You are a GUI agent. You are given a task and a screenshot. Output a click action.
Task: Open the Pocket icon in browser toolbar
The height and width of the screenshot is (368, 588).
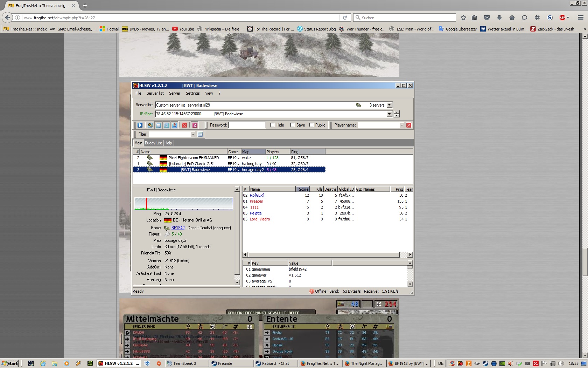(x=487, y=18)
